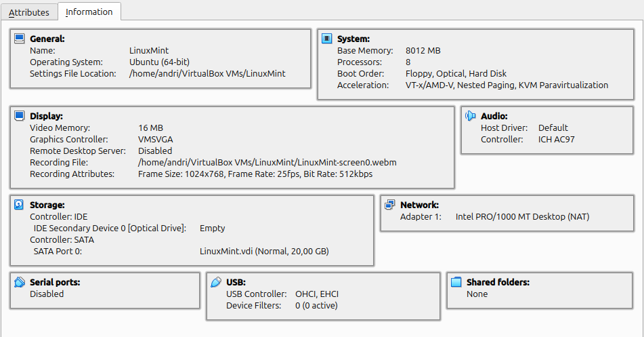Click the USB plug icon
This screenshot has height=337, width=644.
click(215, 282)
